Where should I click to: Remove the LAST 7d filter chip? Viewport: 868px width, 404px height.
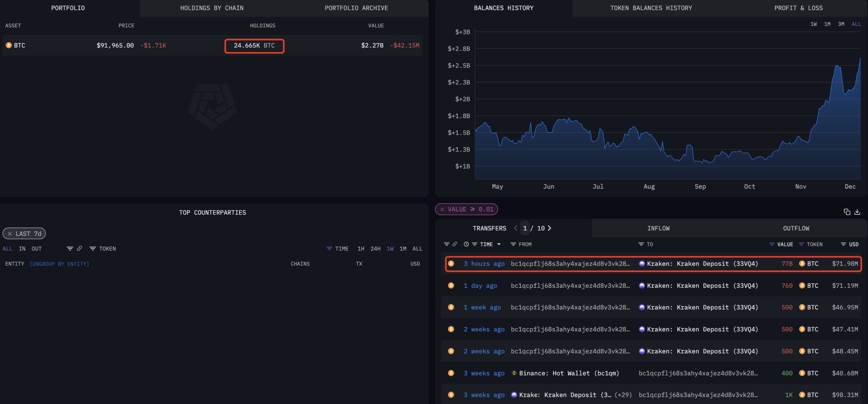coord(10,234)
